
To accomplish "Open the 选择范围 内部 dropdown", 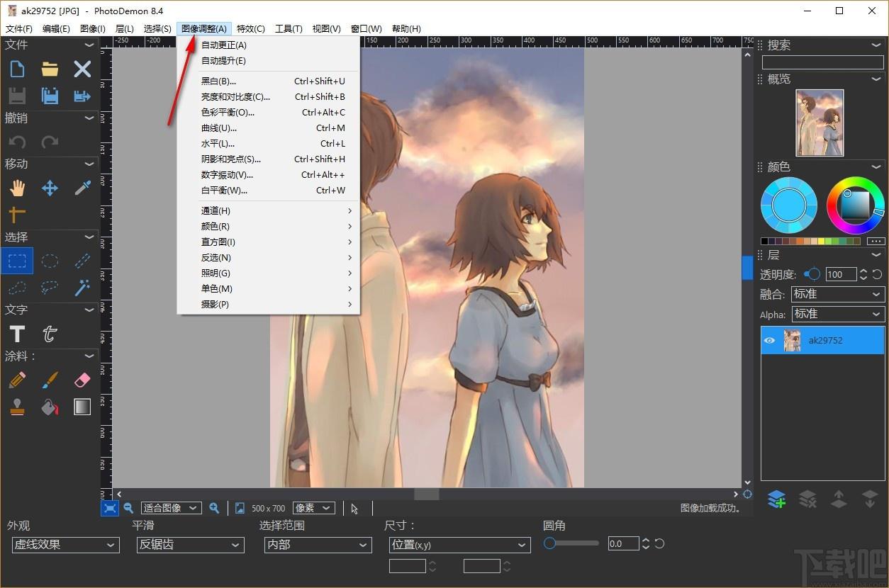I will click(x=318, y=545).
